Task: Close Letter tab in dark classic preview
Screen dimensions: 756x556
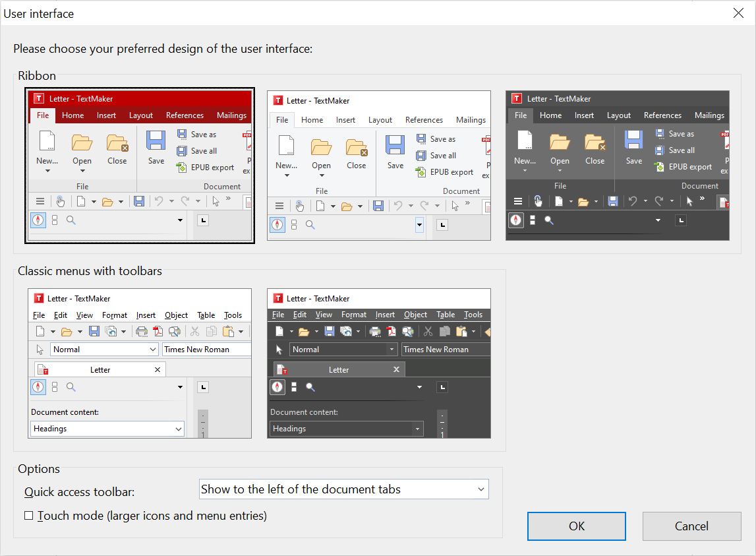Action: [x=396, y=369]
